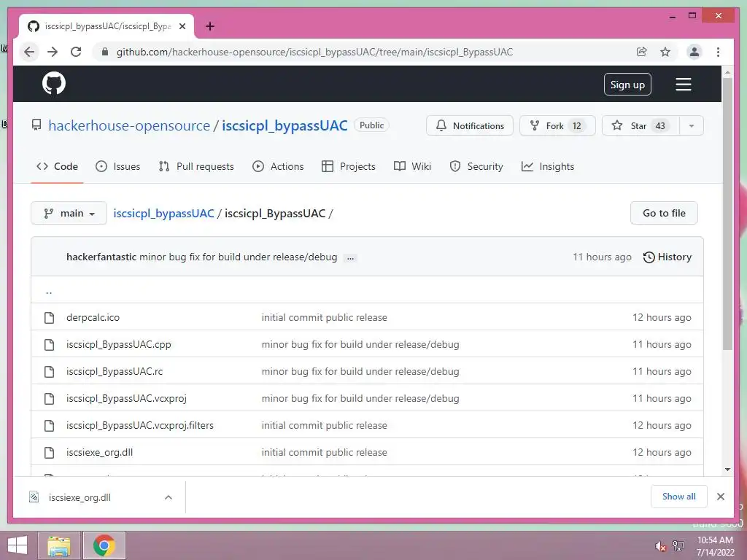Click the repository icon before hackerhouse-opensource
The height and width of the screenshot is (560, 747).
(x=36, y=125)
